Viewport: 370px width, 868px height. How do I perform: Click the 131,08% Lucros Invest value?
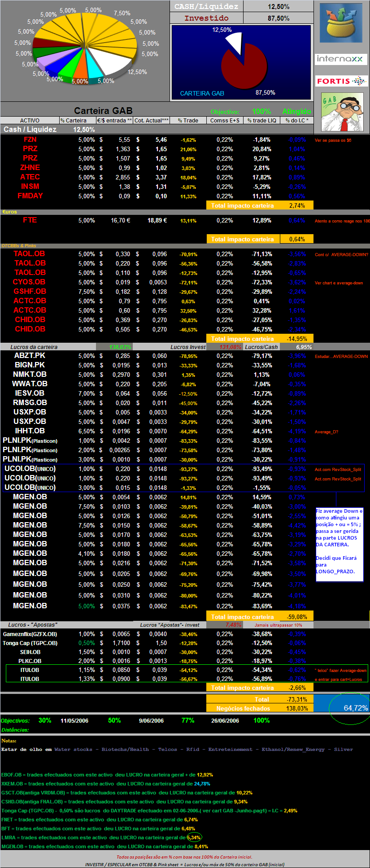230,347
